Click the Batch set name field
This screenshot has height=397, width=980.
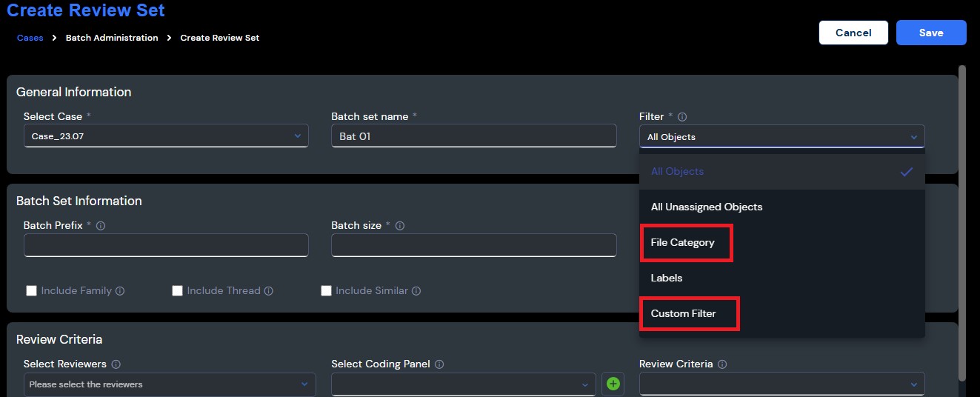(x=473, y=136)
